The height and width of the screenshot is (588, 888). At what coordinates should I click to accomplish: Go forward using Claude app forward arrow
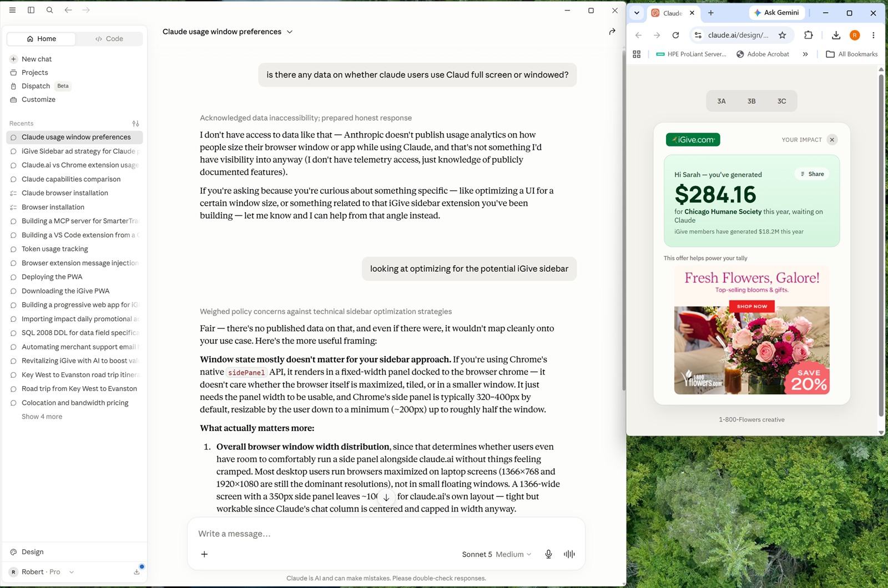tap(86, 10)
